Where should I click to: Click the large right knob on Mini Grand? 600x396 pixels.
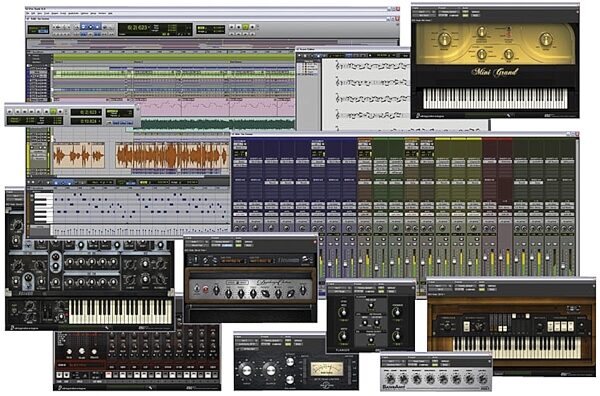[x=546, y=39]
